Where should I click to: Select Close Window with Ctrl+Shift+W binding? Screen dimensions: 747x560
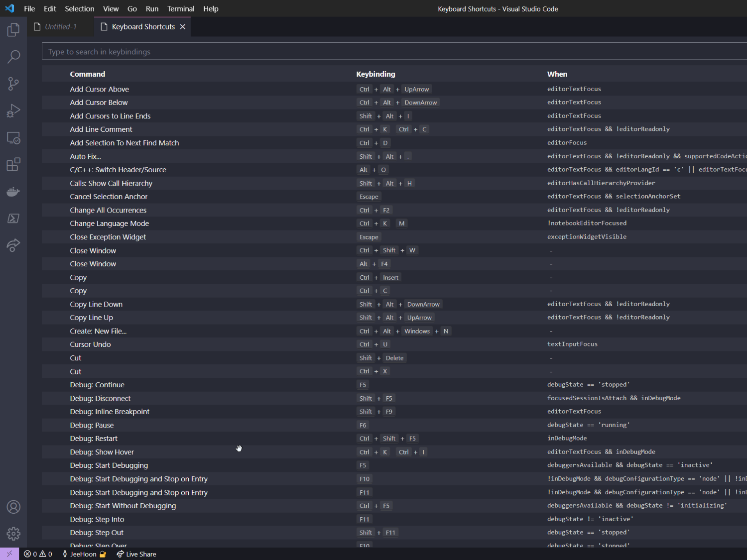click(x=394, y=250)
